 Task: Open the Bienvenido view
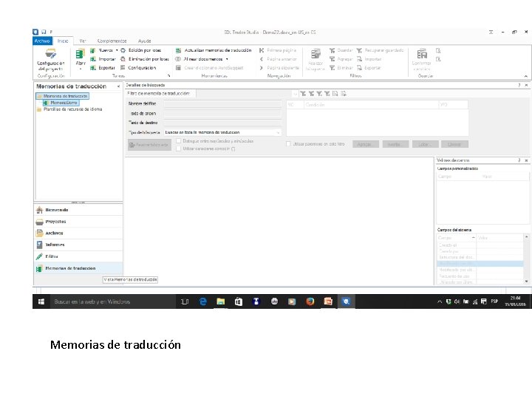click(x=78, y=210)
